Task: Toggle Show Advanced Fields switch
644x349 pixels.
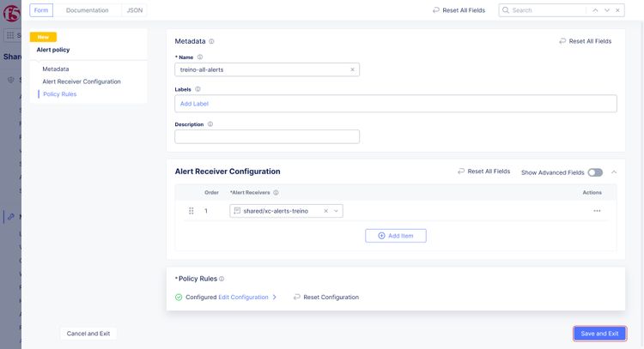Action: [595, 172]
